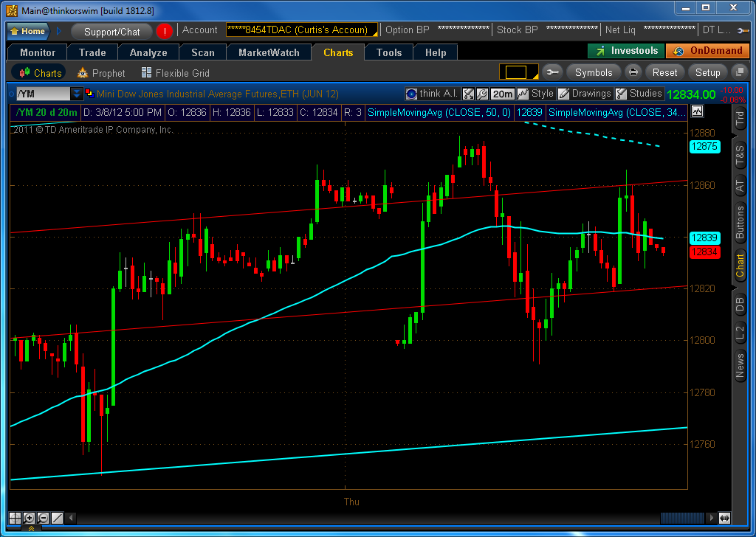Image resolution: width=756 pixels, height=537 pixels.
Task: Click the right scroll arrow under chart
Action: (x=711, y=519)
